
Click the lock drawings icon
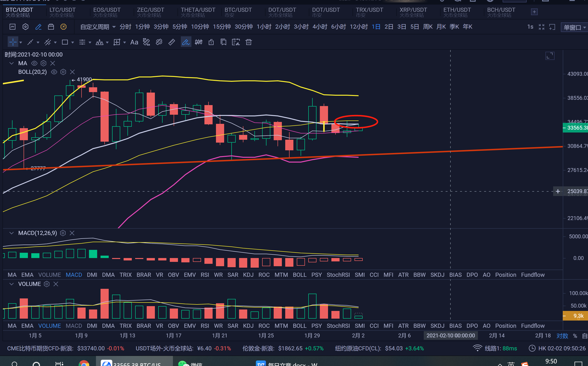coord(211,42)
